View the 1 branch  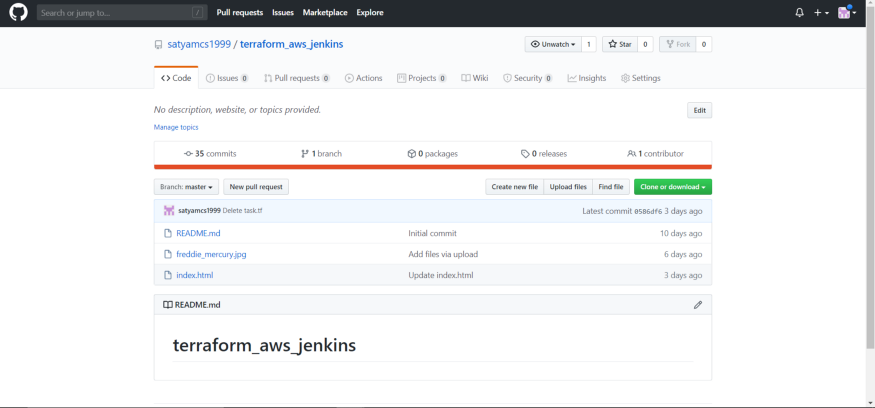(321, 153)
